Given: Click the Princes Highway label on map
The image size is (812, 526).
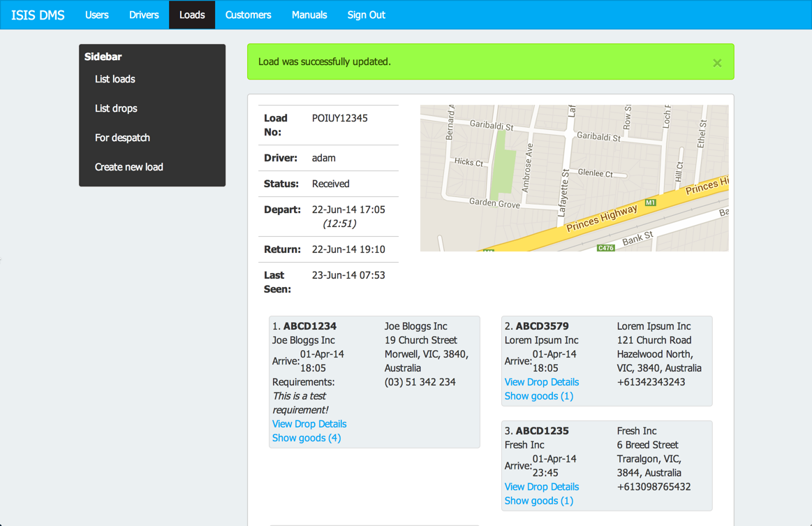Looking at the screenshot, I should point(602,218).
